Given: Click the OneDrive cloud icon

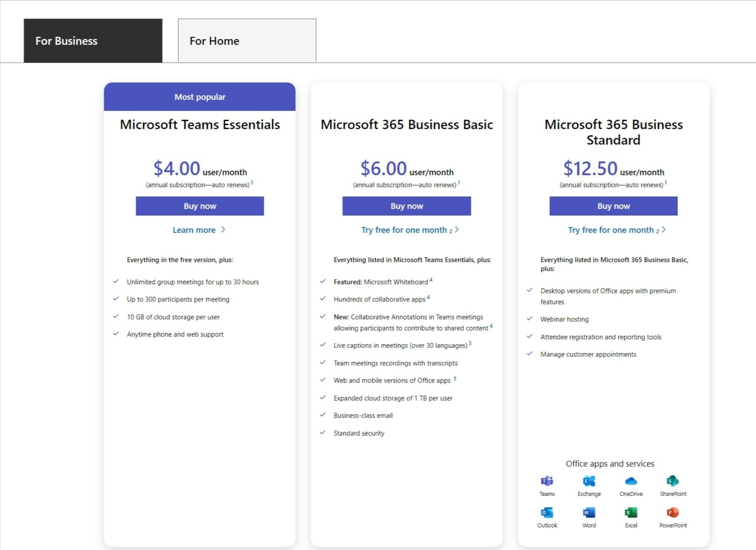Looking at the screenshot, I should (631, 481).
